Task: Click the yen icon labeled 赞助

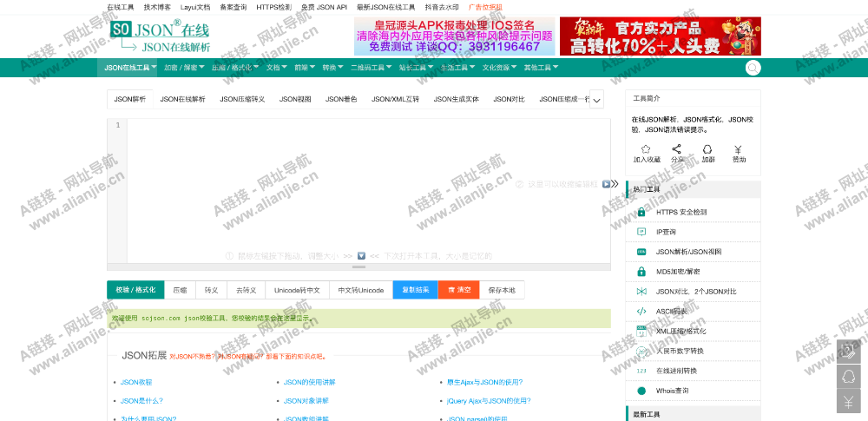Action: (x=738, y=149)
